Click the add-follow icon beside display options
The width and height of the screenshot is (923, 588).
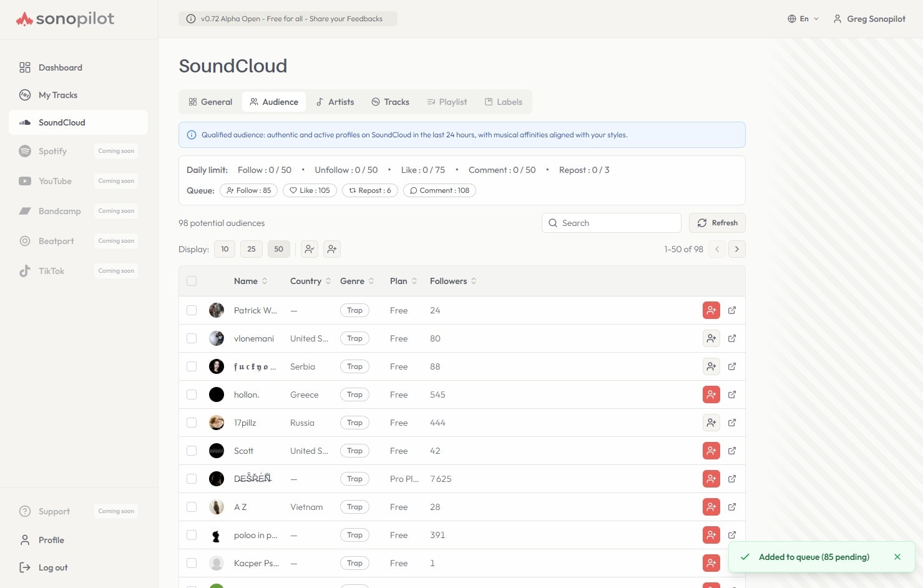pos(332,249)
